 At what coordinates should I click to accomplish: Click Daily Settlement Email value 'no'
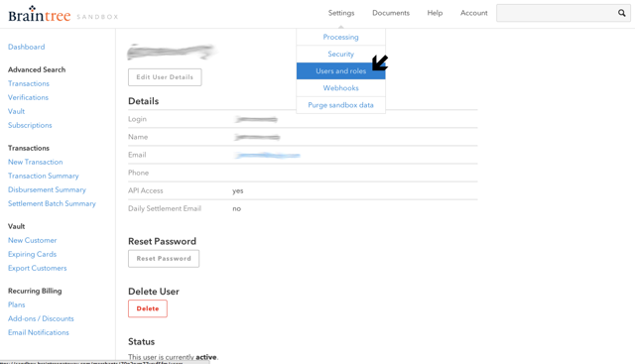236,208
